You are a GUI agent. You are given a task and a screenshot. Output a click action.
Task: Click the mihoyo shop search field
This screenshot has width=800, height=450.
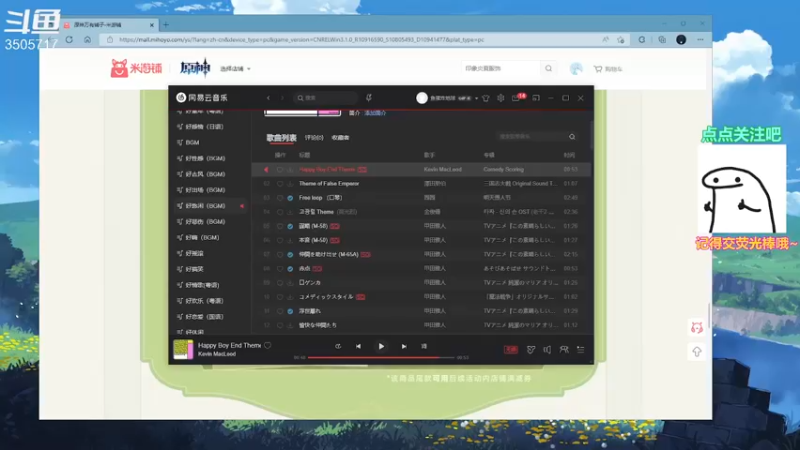501,68
